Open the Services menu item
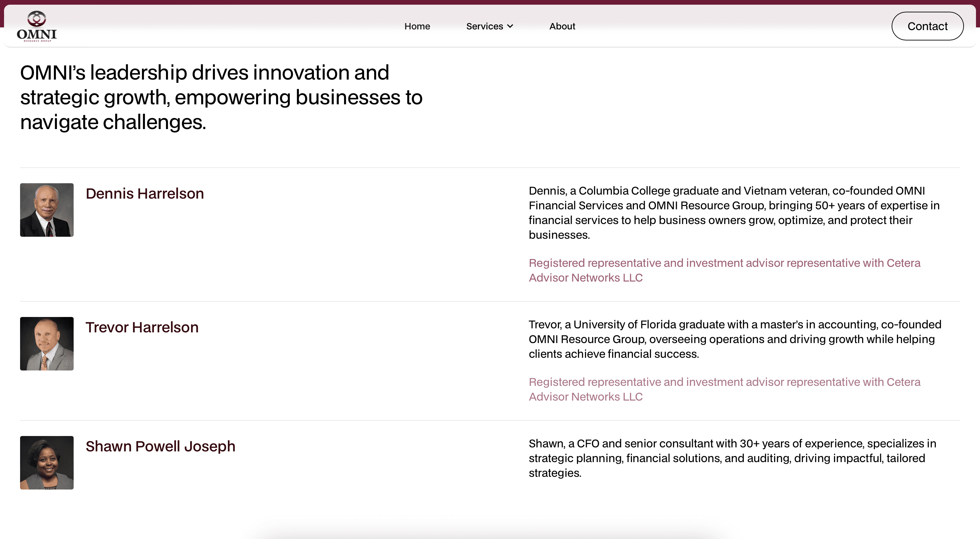The height and width of the screenshot is (539, 980). point(484,26)
